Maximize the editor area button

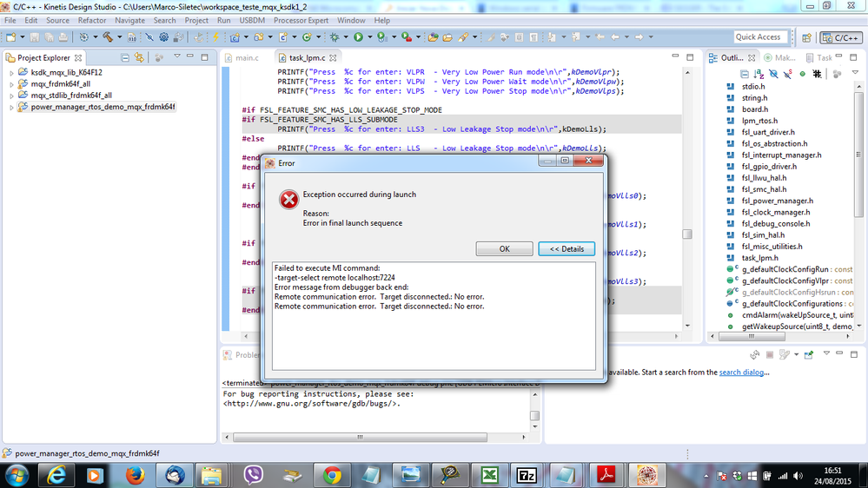click(x=690, y=57)
